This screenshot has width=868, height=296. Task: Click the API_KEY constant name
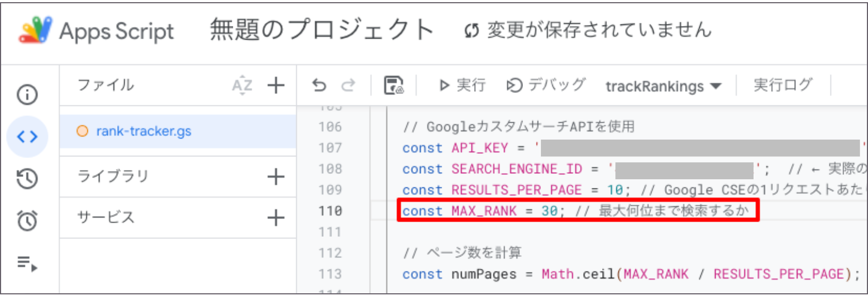tap(480, 148)
